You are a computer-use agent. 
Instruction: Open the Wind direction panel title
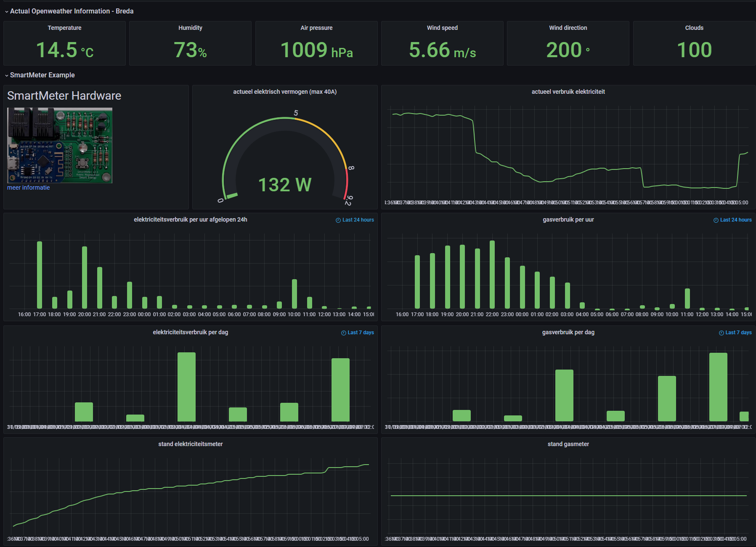(568, 28)
